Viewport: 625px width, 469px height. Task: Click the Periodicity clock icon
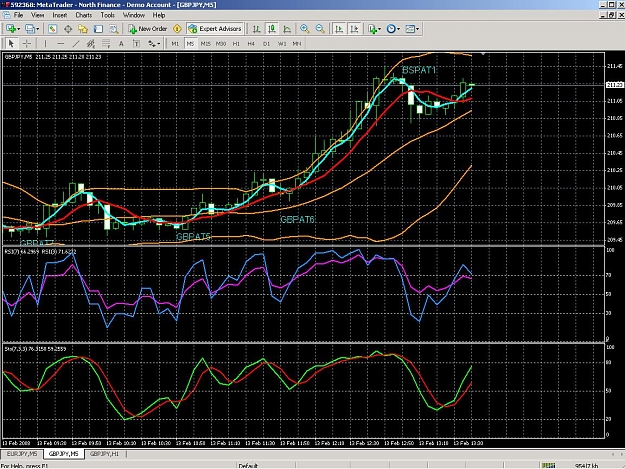[391, 29]
